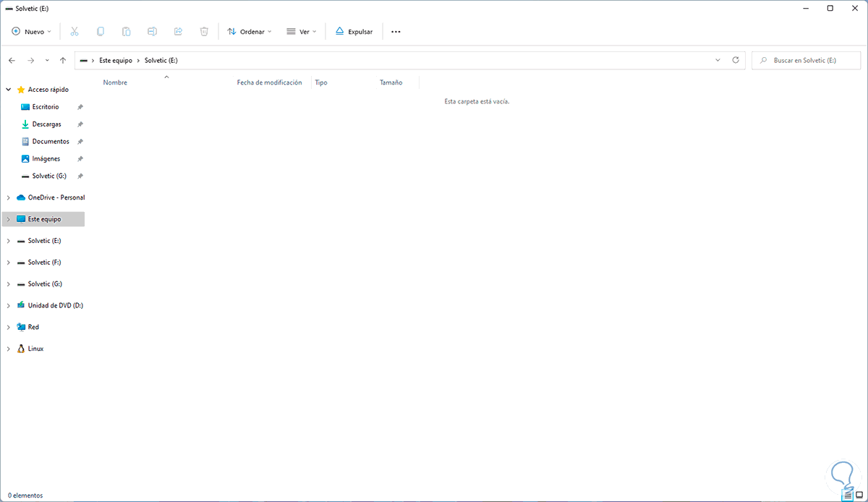Expand Solvetic (G:) drive node chevron
This screenshot has width=868, height=502.
[x=8, y=284]
